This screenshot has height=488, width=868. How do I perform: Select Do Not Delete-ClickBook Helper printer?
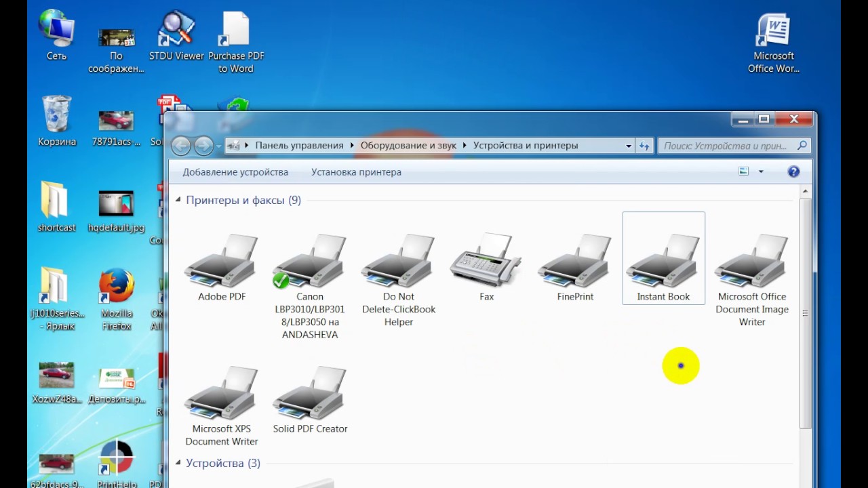pos(399,280)
